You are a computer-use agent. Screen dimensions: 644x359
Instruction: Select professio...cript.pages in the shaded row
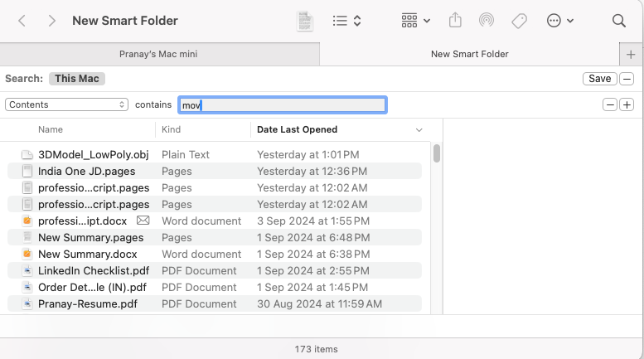point(94,205)
